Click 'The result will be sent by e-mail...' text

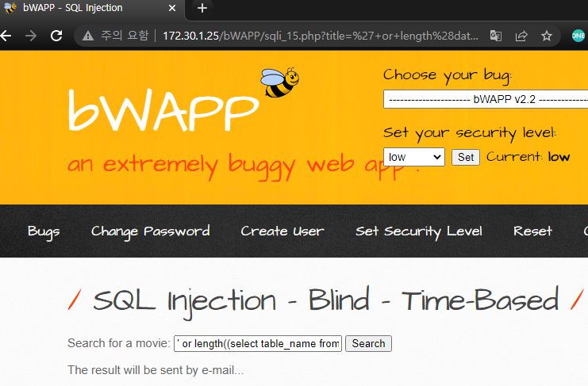(x=156, y=370)
